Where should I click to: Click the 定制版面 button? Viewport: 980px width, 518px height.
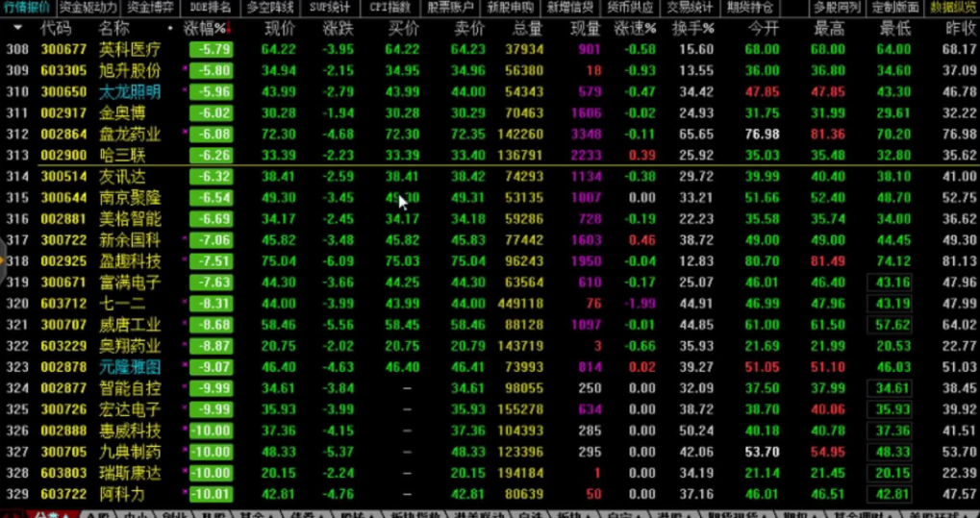click(x=895, y=8)
